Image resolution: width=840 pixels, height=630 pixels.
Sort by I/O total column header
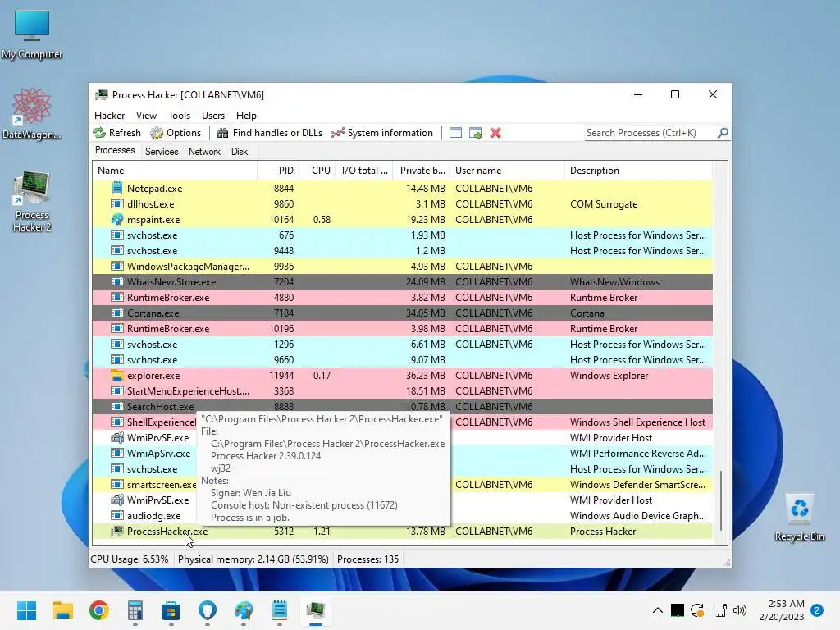point(364,171)
